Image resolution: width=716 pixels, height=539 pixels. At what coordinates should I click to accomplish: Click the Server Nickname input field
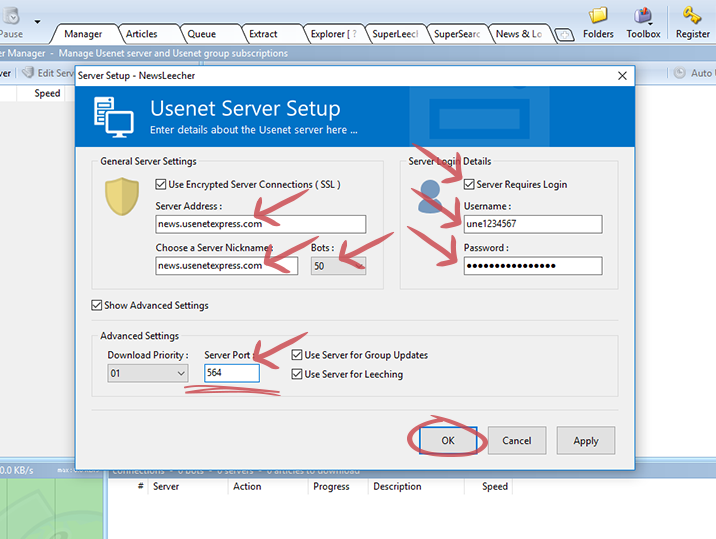227,266
